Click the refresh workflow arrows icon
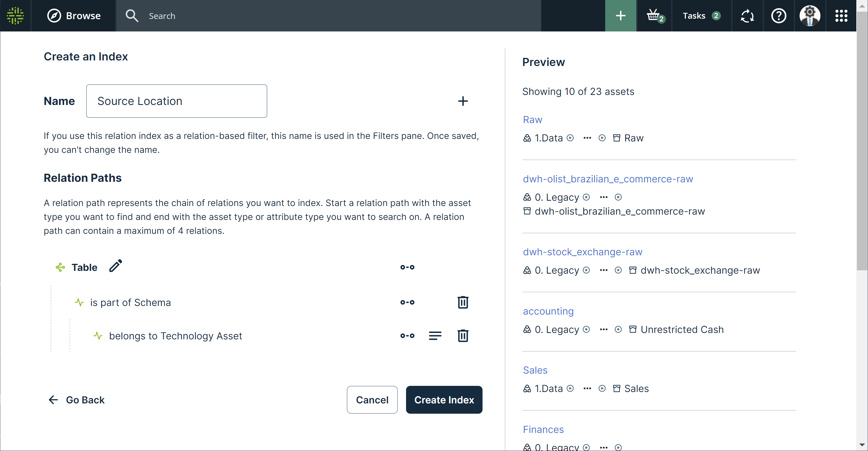 coord(747,16)
